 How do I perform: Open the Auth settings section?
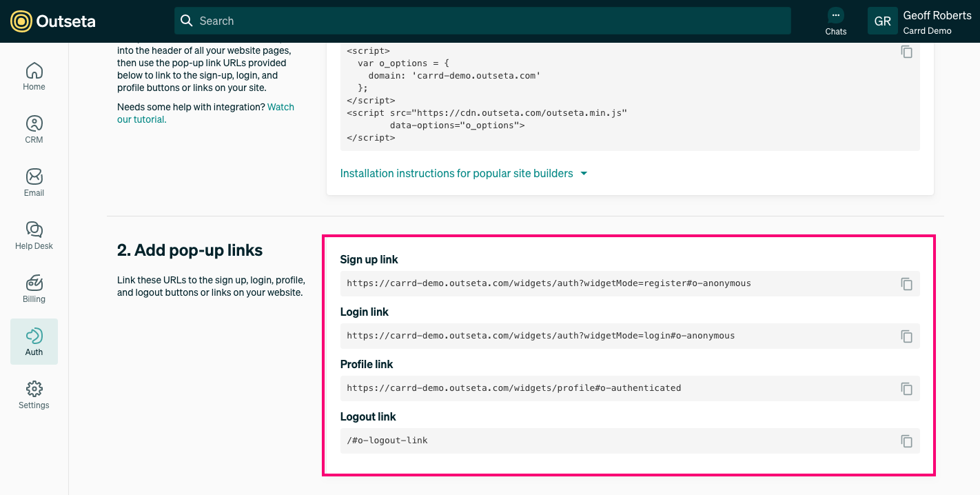[x=34, y=341]
